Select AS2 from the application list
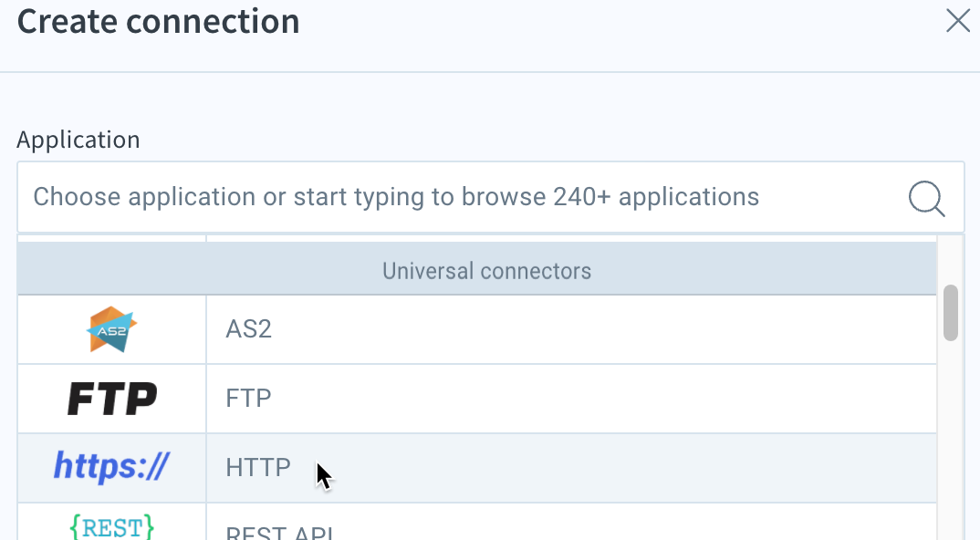Viewport: 980px width, 540px height. [249, 329]
